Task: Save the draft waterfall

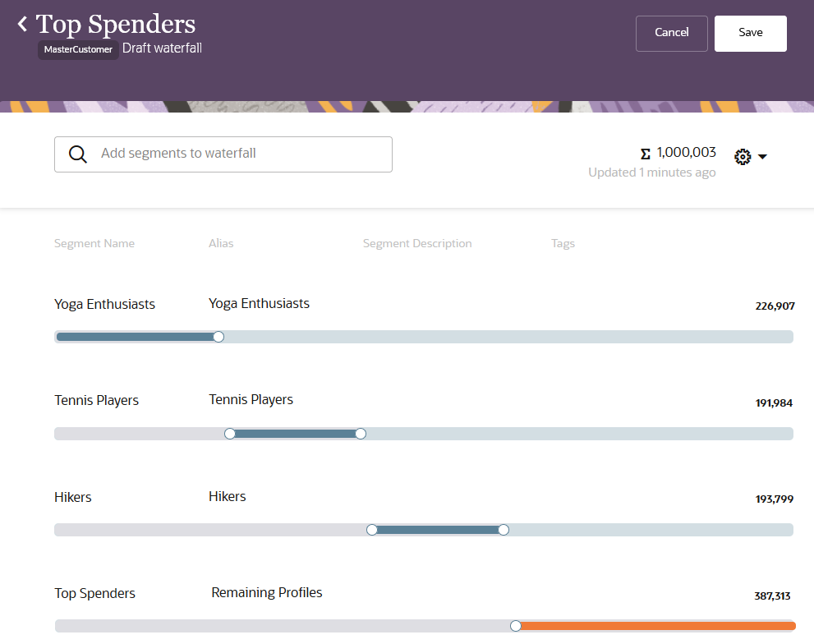Action: coord(750,33)
